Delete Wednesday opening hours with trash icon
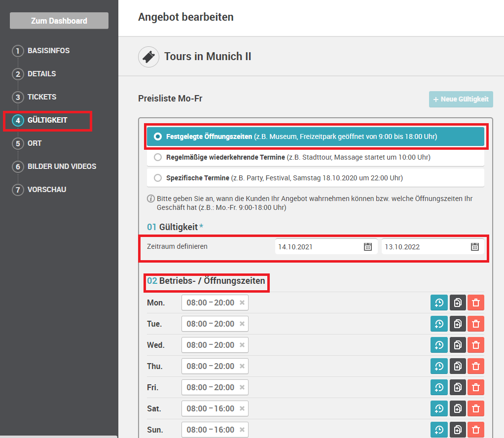Viewport: 504px width, 438px height. point(476,345)
